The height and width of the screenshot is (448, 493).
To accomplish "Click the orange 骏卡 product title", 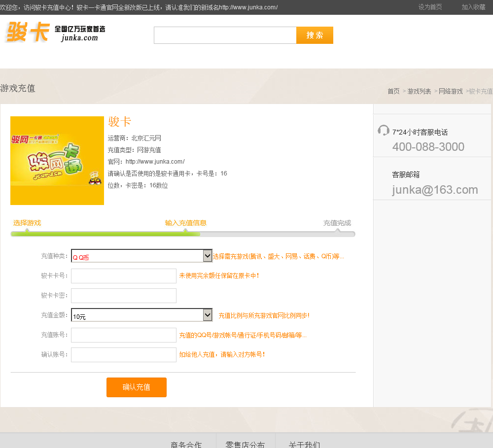I will point(119,122).
